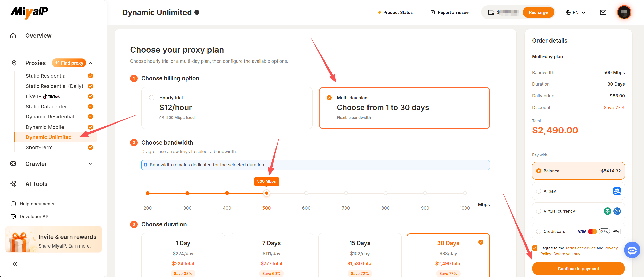The image size is (644, 277).
Task: Expand the Crawler section chevron
Action: pyautogui.click(x=90, y=164)
